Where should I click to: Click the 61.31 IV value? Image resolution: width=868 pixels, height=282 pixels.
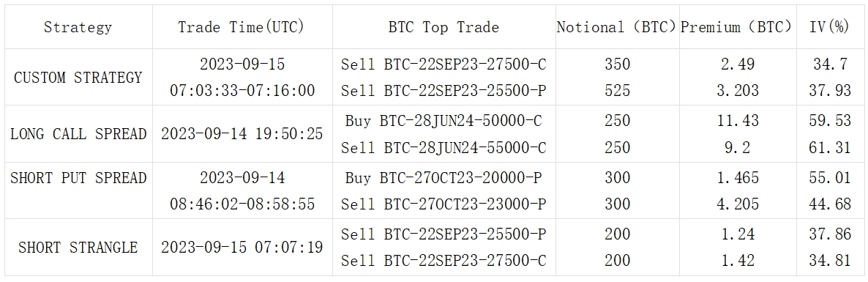tap(831, 147)
